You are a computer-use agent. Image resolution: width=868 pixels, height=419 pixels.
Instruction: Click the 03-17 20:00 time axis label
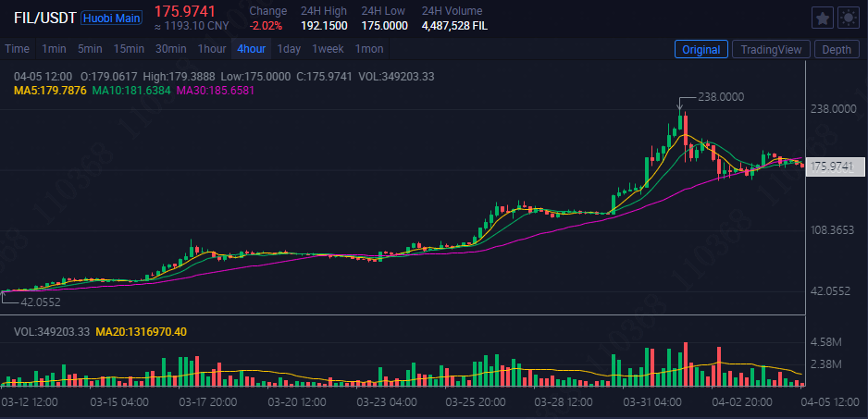tap(209, 401)
